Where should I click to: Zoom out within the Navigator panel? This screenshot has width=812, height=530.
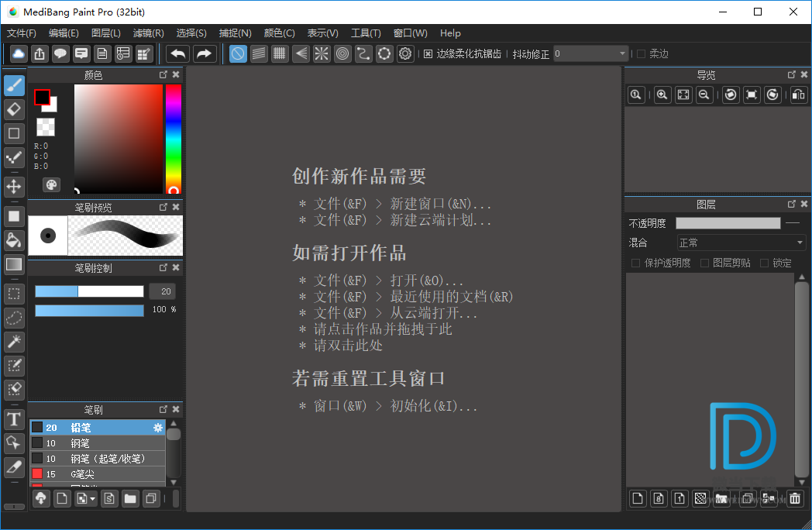pyautogui.click(x=704, y=95)
